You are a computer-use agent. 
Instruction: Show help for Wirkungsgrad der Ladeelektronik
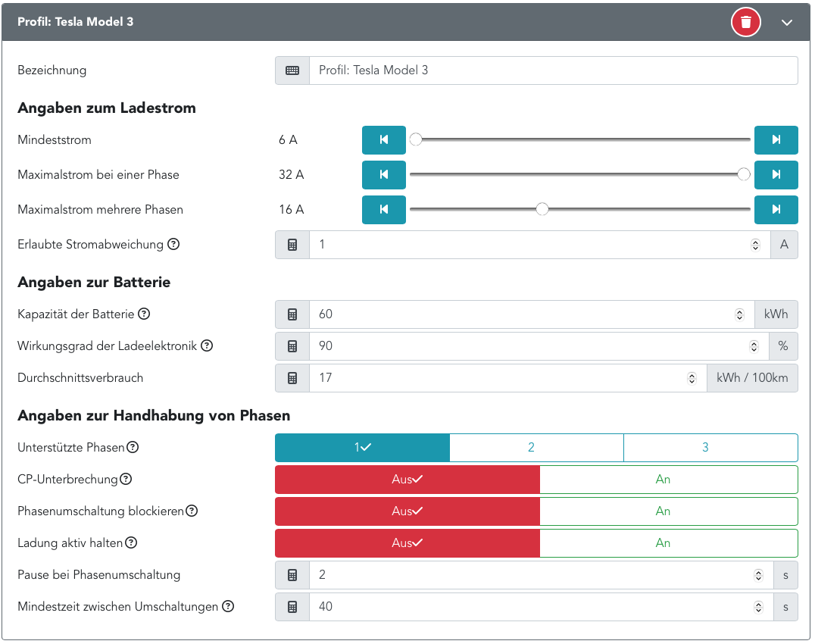[207, 345]
